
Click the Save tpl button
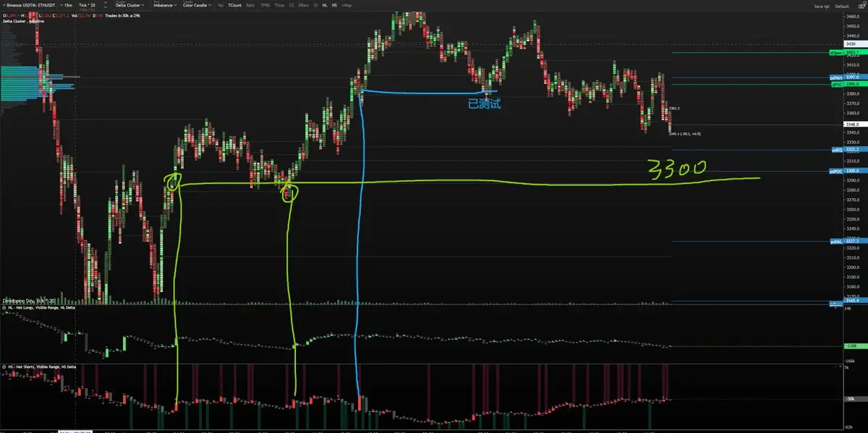pyautogui.click(x=820, y=5)
